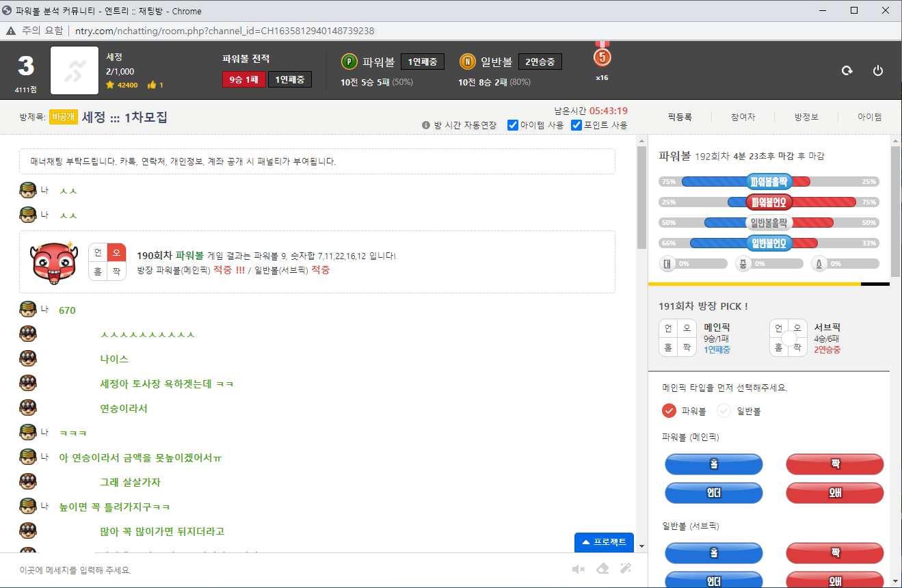Select the 일반볼 main pick type

724,411
